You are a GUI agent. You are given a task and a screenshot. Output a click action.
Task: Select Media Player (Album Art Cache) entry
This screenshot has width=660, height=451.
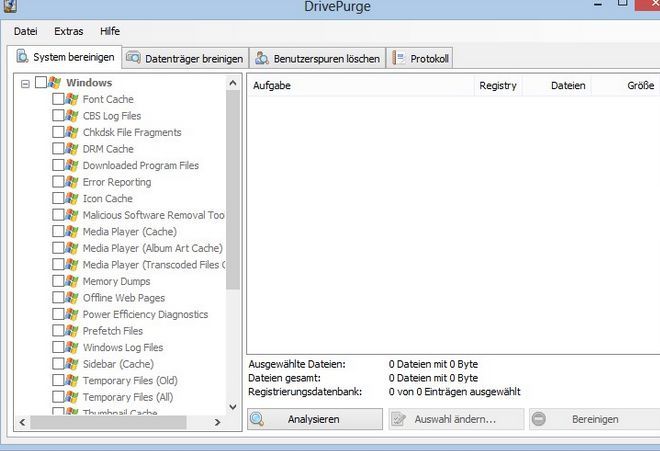point(153,248)
